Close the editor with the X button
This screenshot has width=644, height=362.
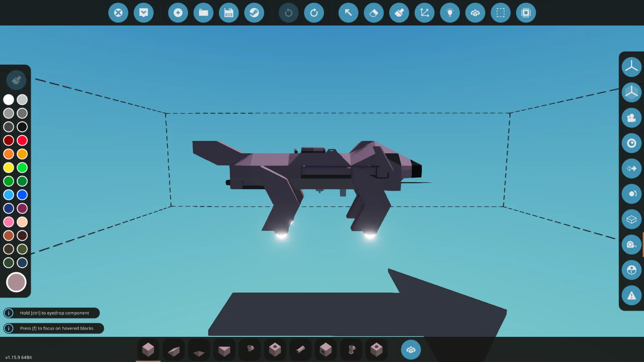118,13
